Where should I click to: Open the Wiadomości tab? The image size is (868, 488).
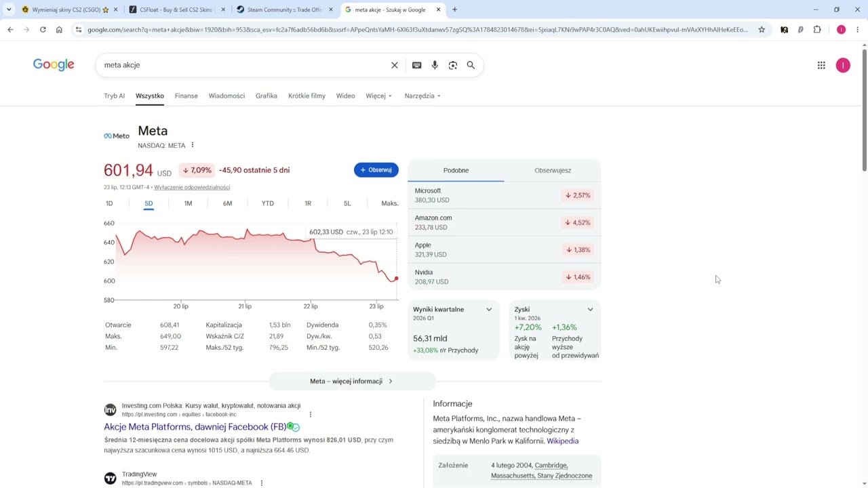pos(226,96)
